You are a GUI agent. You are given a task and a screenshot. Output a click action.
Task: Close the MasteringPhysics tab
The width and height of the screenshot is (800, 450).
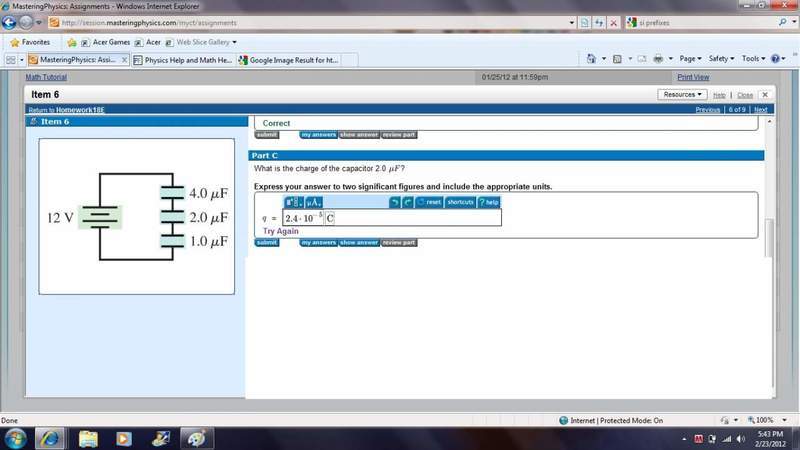[124, 60]
